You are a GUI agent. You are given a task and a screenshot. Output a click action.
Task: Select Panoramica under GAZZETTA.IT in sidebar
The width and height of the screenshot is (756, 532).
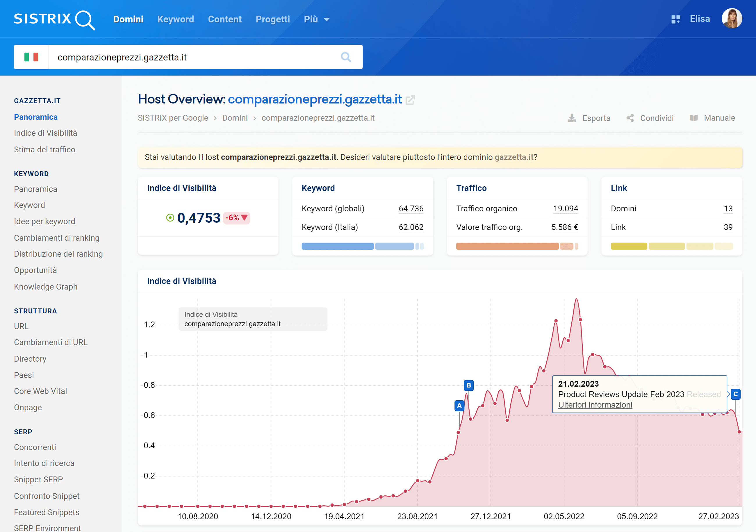[x=35, y=117]
